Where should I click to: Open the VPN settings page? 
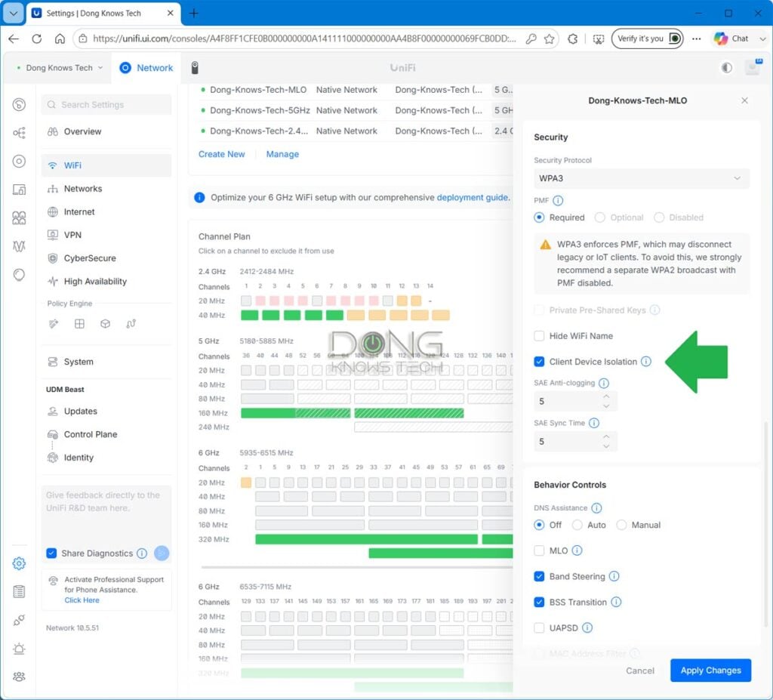tap(106, 235)
